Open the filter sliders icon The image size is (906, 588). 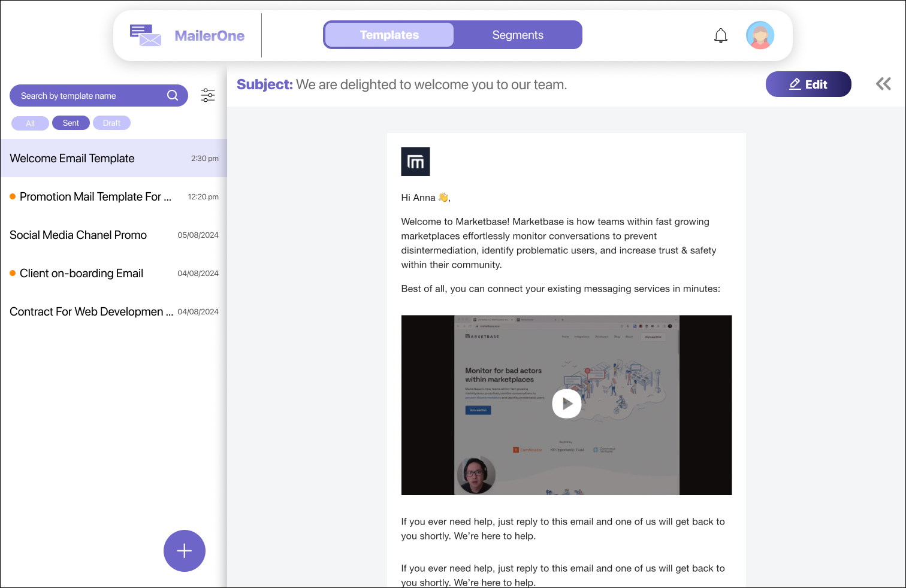point(208,95)
